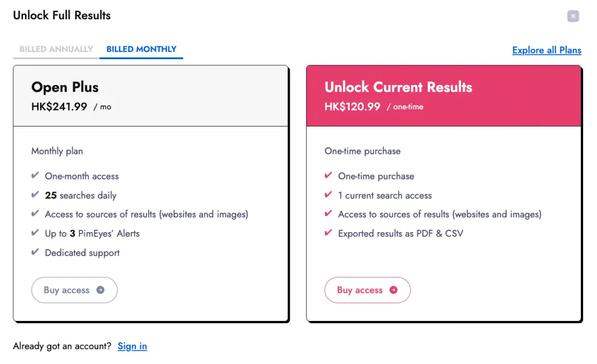Image resolution: width=597 pixels, height=364 pixels.
Task: Click the Sign in link
Action: click(x=132, y=346)
